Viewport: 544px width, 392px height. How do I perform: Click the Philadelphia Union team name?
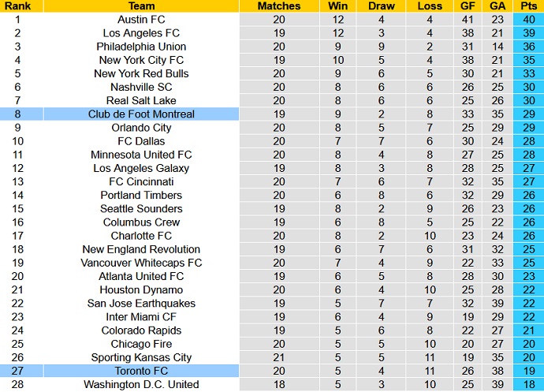(x=141, y=47)
